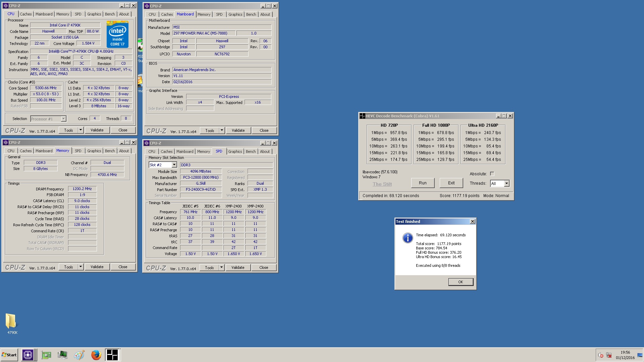Click the network tray icon
This screenshot has height=362, width=644.
(x=609, y=355)
